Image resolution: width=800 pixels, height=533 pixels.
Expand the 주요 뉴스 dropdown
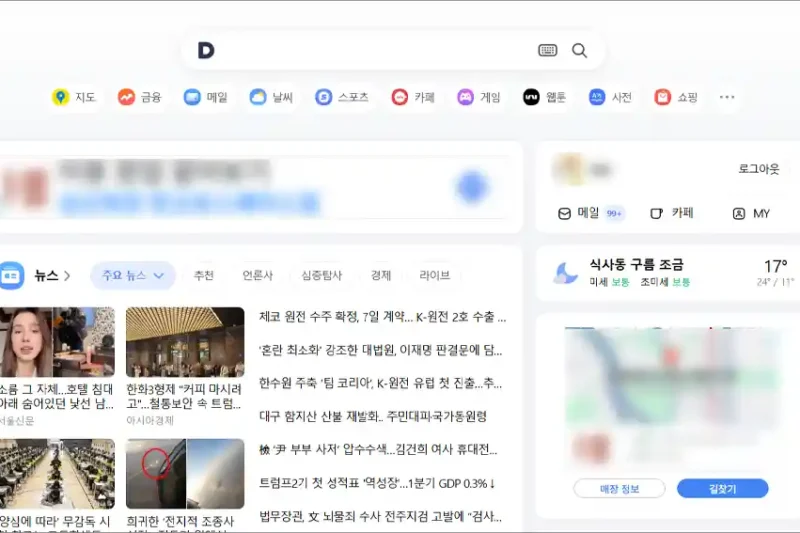133,275
